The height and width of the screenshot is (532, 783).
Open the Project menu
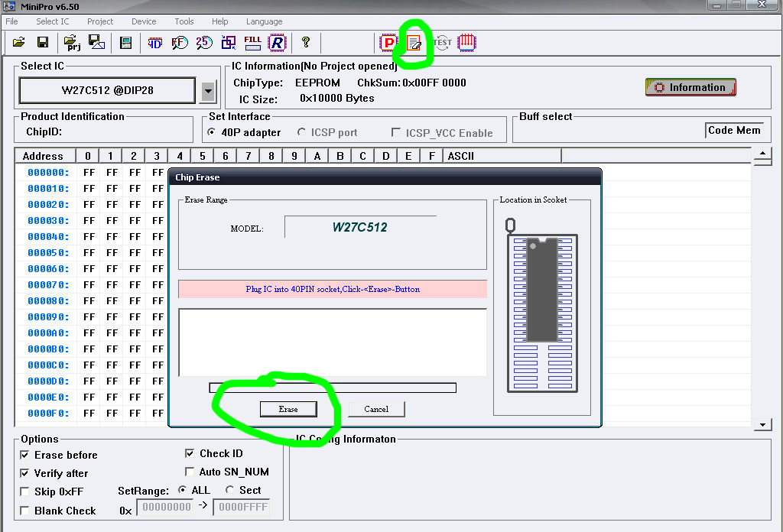(x=100, y=21)
